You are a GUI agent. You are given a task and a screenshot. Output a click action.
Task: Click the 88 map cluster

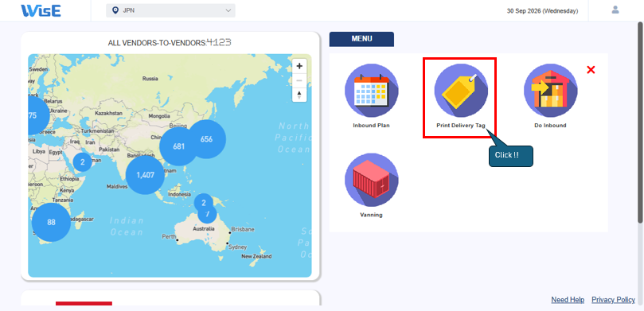click(x=51, y=223)
